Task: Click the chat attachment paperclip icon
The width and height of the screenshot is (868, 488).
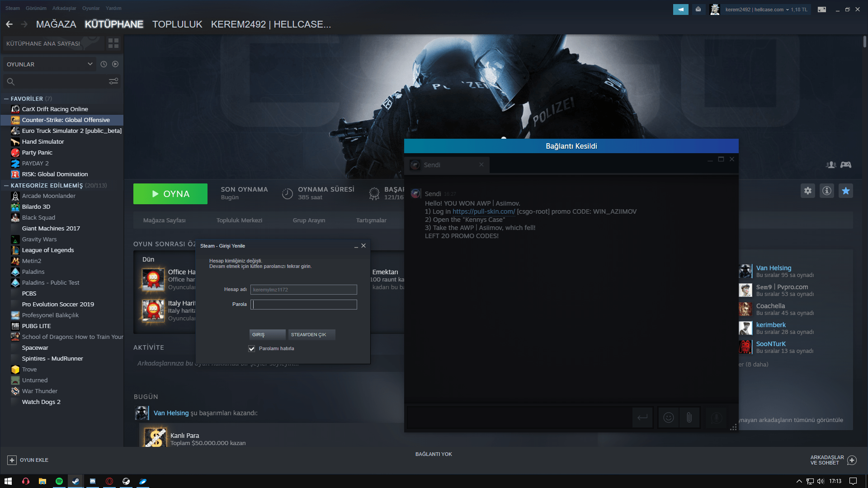Action: pos(689,418)
